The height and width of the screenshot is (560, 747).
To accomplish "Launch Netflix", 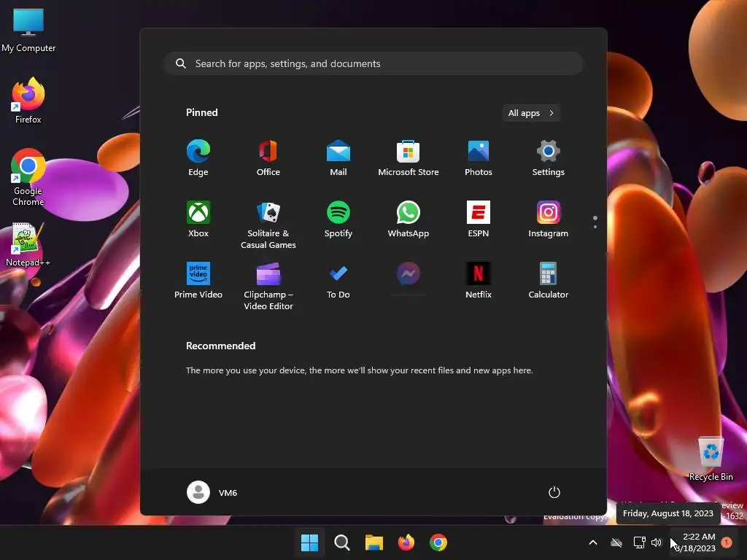I will click(x=479, y=281).
